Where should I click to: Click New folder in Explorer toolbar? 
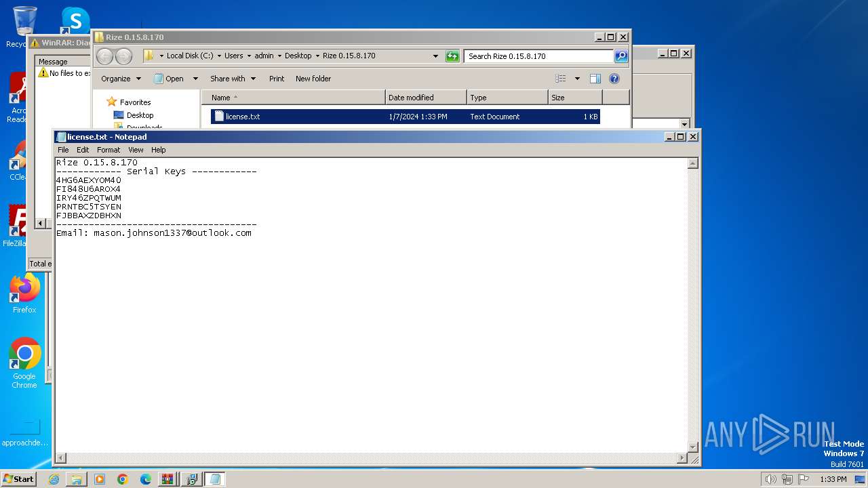click(x=313, y=79)
